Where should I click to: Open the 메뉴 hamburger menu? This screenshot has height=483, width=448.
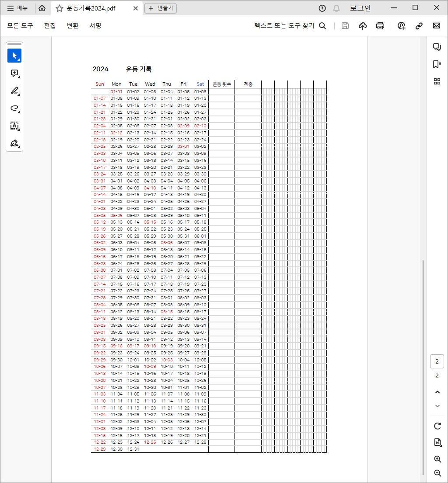17,8
